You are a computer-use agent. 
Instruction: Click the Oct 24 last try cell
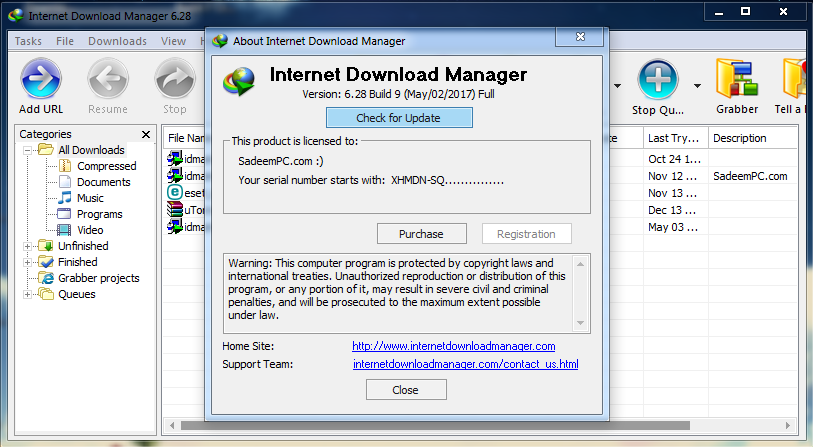point(675,159)
